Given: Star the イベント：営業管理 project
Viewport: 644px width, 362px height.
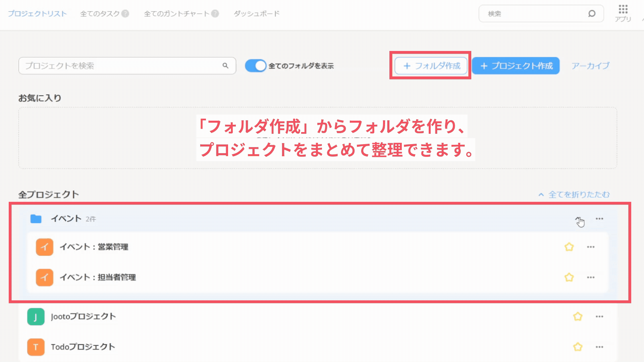Looking at the screenshot, I should click(569, 247).
